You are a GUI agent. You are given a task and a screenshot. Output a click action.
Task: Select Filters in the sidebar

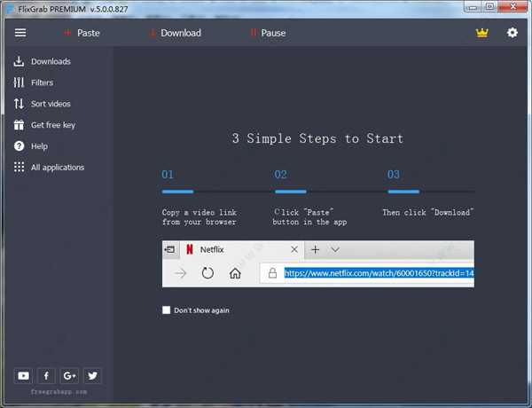tap(42, 82)
